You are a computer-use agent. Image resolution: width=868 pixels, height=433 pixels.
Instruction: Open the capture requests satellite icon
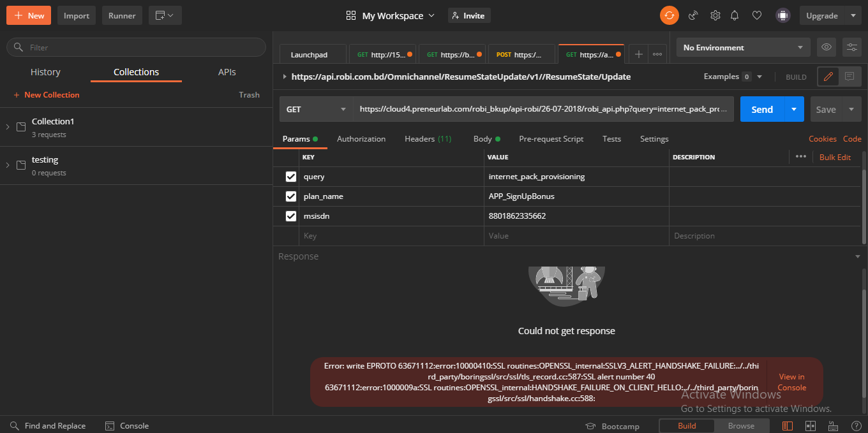coord(693,15)
